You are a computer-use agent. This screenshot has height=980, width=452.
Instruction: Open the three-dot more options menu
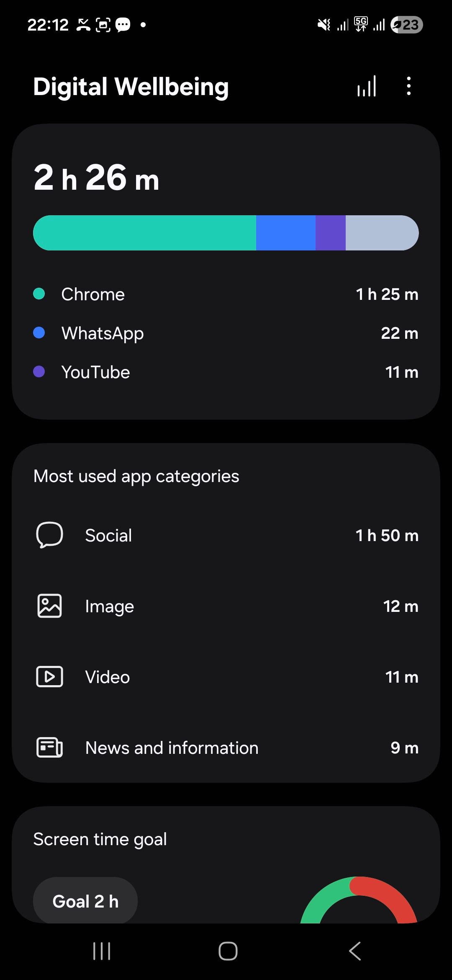click(x=408, y=86)
